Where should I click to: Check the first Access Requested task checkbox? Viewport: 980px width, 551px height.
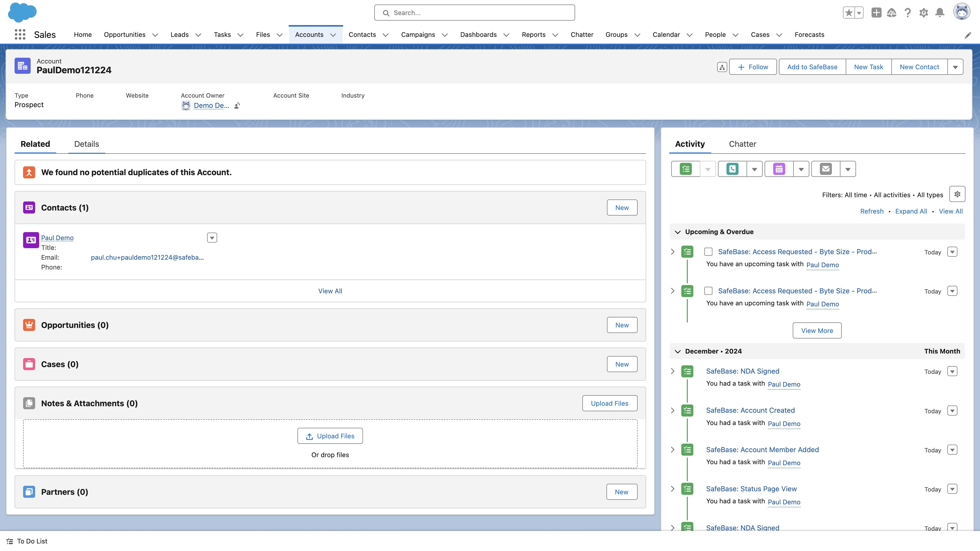pos(708,252)
